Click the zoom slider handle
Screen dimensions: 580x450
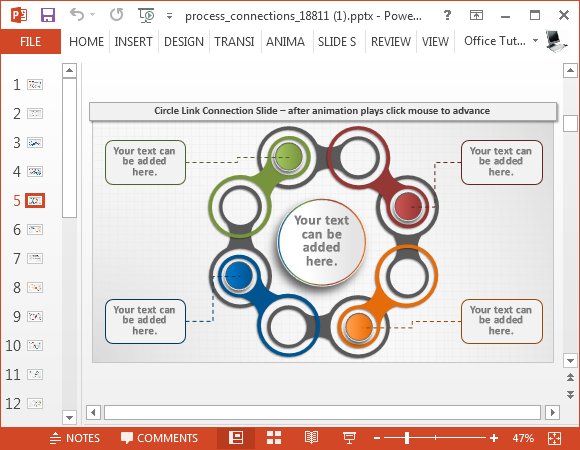[407, 438]
